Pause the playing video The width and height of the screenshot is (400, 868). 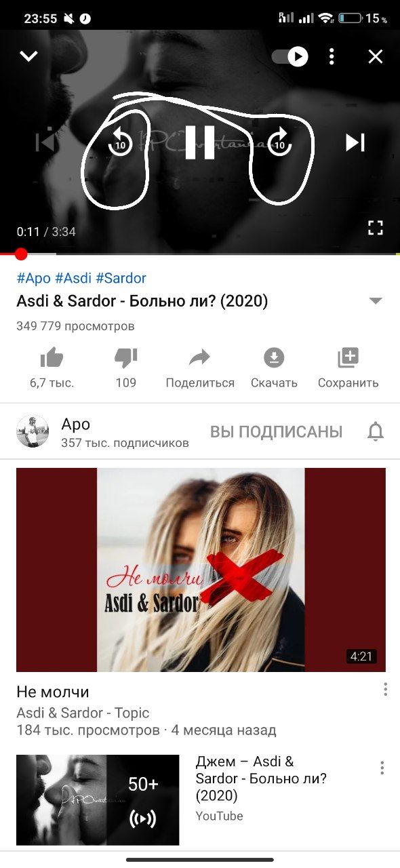200,142
